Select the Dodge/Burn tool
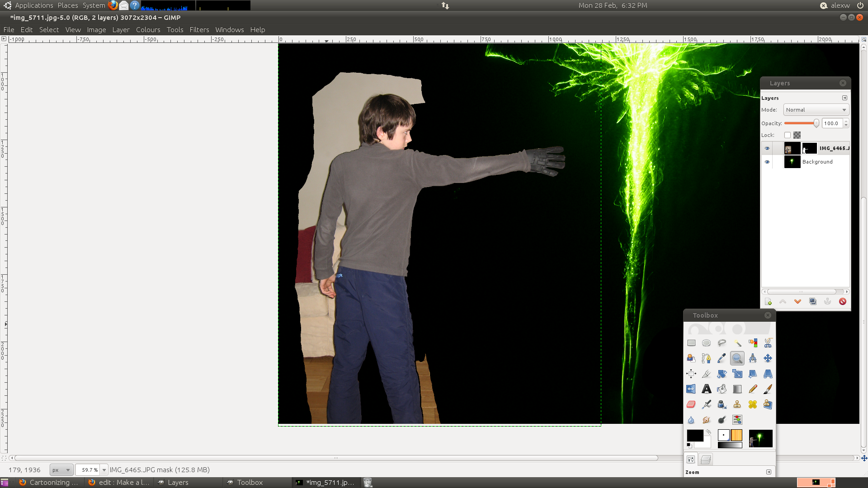This screenshot has width=868, height=488. tap(722, 420)
